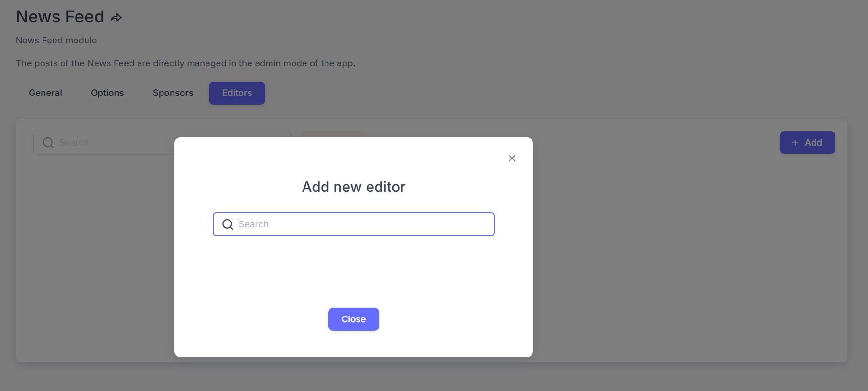Click the Add editor button
The image size is (868, 391).
807,142
